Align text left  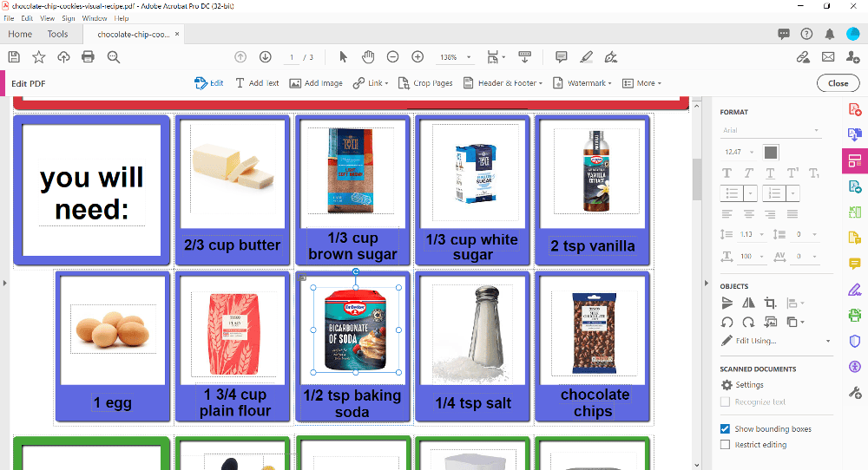point(727,214)
